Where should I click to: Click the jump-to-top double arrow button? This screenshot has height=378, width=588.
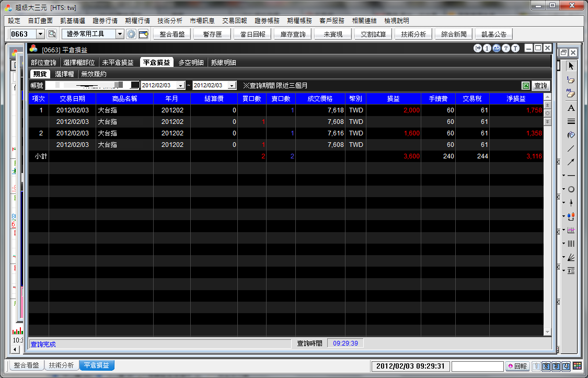547,106
